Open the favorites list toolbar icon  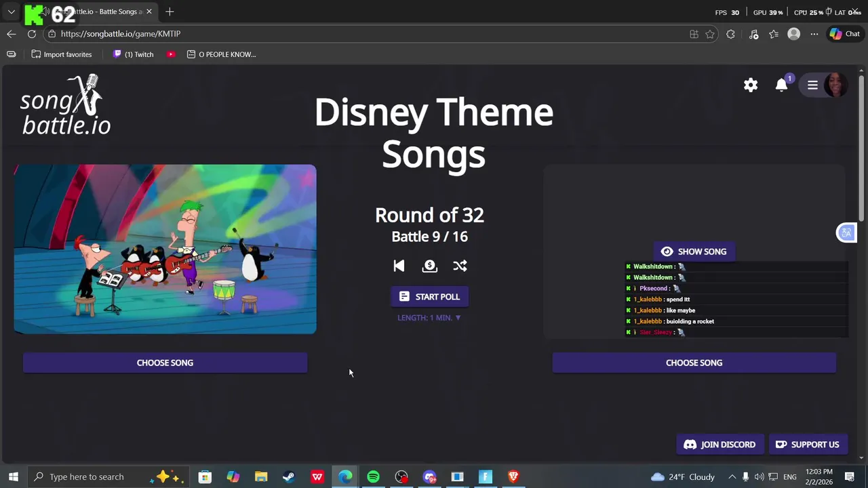pos(774,34)
